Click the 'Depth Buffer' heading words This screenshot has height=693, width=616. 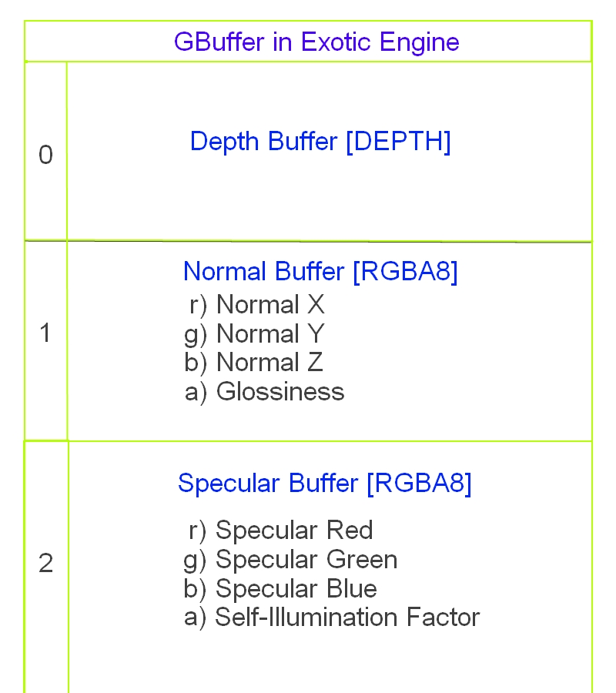coord(263,142)
